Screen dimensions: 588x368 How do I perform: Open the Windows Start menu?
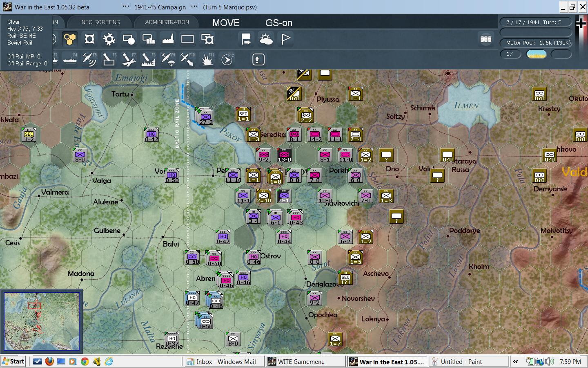(x=13, y=361)
